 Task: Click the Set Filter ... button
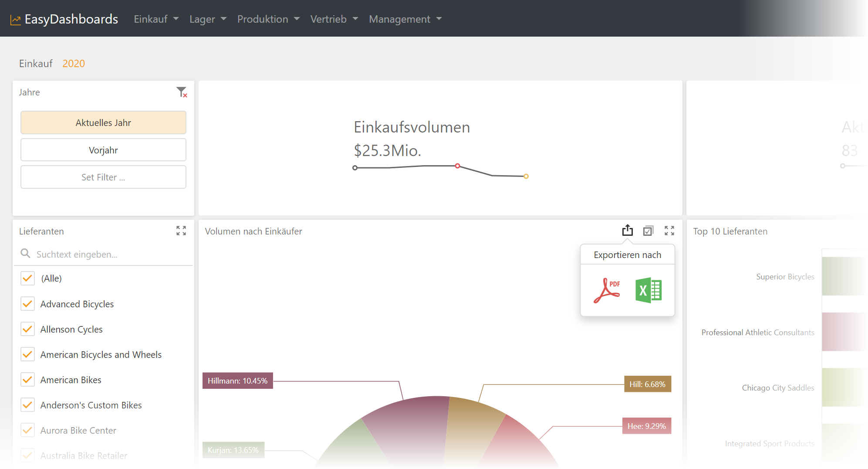[x=103, y=177]
